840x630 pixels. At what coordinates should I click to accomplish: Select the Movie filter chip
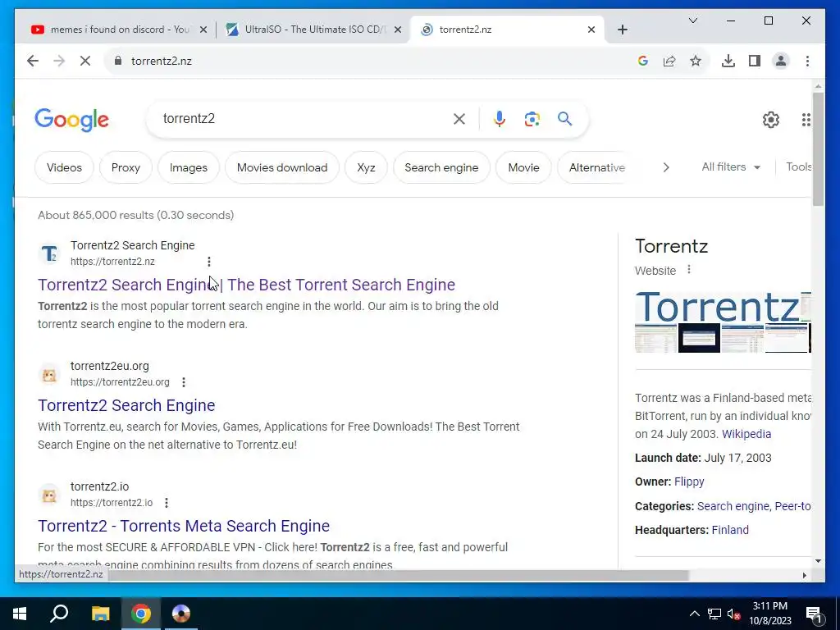[x=523, y=167]
